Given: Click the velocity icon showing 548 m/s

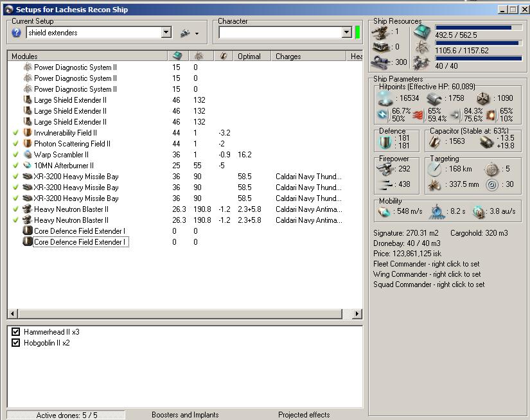Looking at the screenshot, I should click(x=384, y=211).
